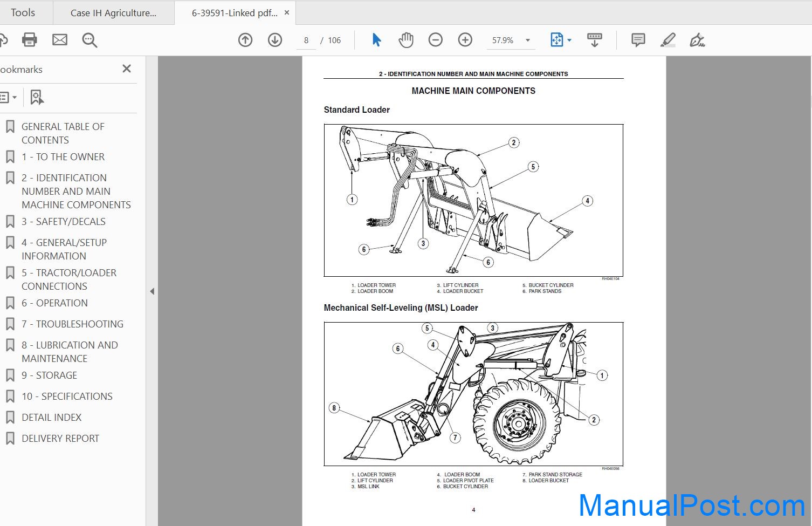Go to the previous page arrow

[245, 40]
